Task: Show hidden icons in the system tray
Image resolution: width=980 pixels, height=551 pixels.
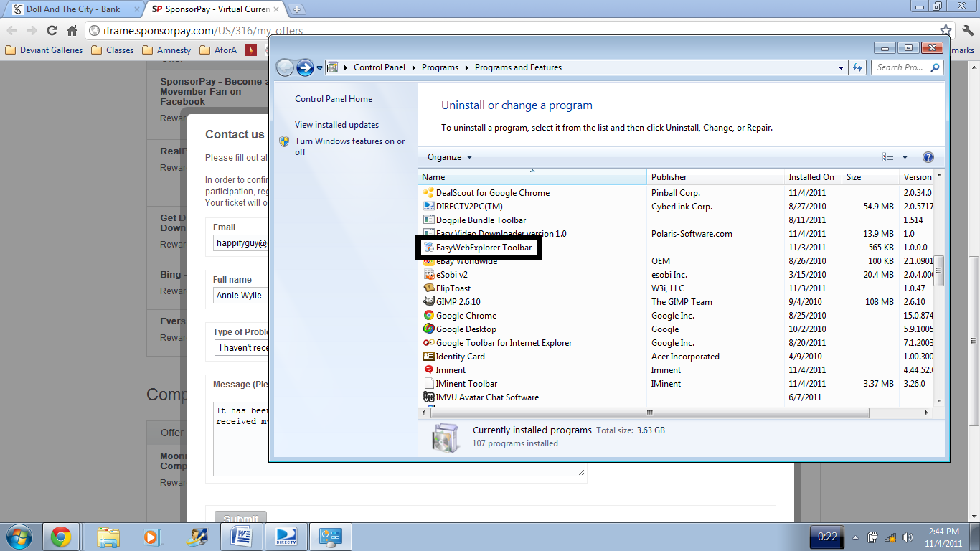Action: (855, 537)
